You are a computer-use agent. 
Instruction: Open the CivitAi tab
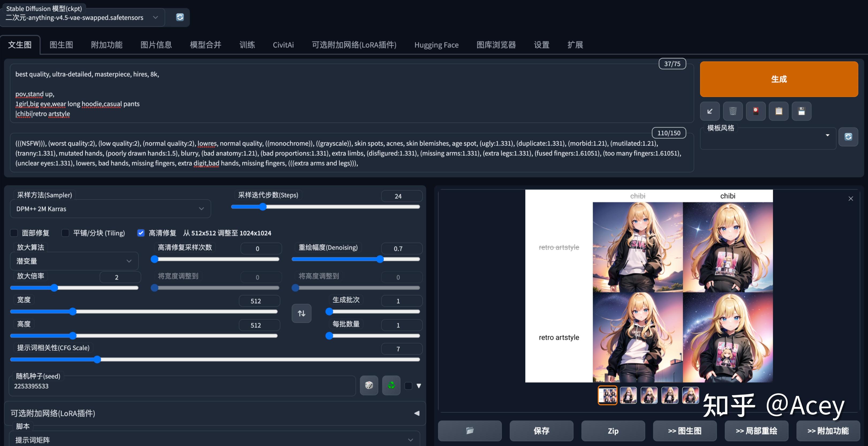[x=283, y=45]
